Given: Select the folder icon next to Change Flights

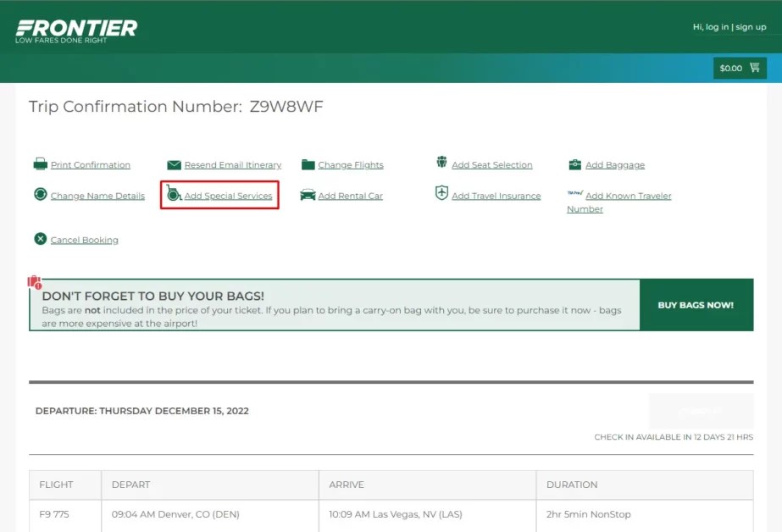Looking at the screenshot, I should [307, 164].
